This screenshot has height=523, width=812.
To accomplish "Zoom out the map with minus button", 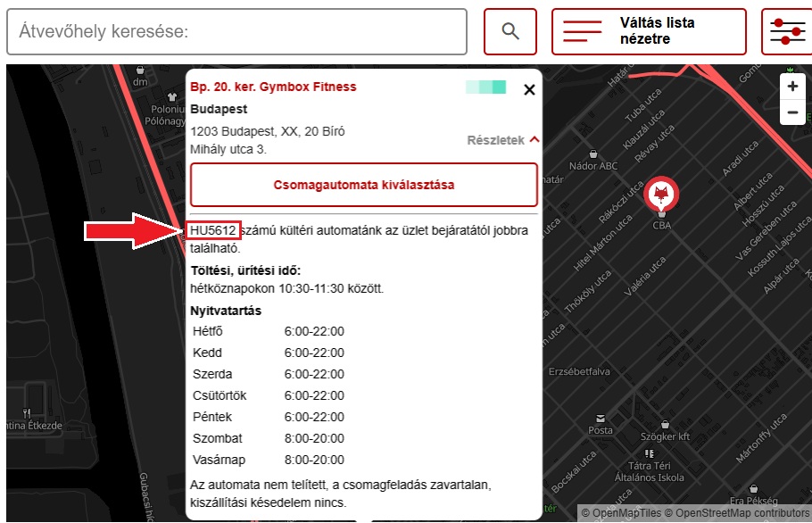I will coord(792,113).
